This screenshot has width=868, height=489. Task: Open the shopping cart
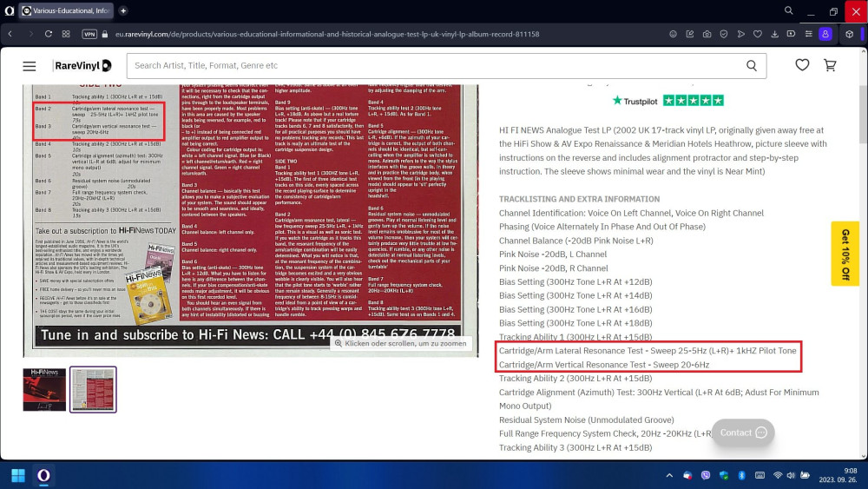click(x=830, y=66)
